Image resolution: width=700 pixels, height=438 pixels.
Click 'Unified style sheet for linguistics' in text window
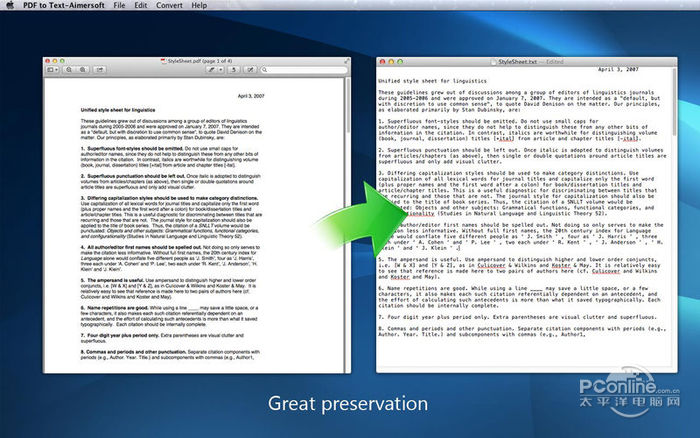432,81
